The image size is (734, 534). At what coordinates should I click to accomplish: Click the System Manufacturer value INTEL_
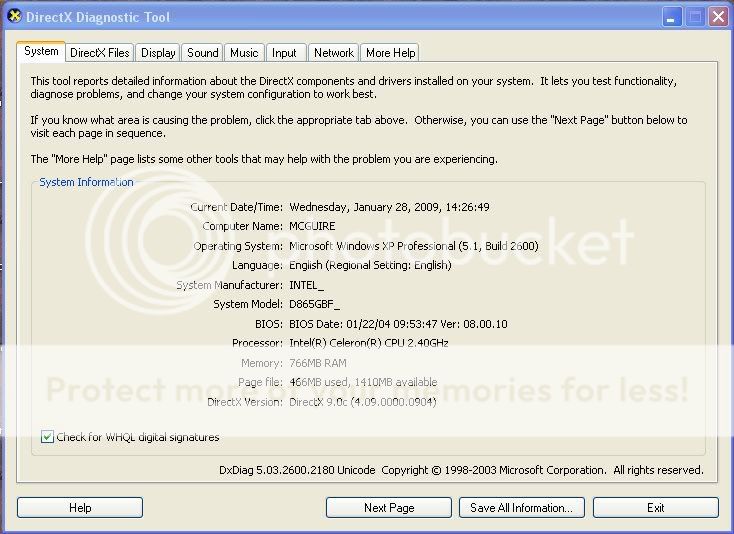[x=307, y=285]
